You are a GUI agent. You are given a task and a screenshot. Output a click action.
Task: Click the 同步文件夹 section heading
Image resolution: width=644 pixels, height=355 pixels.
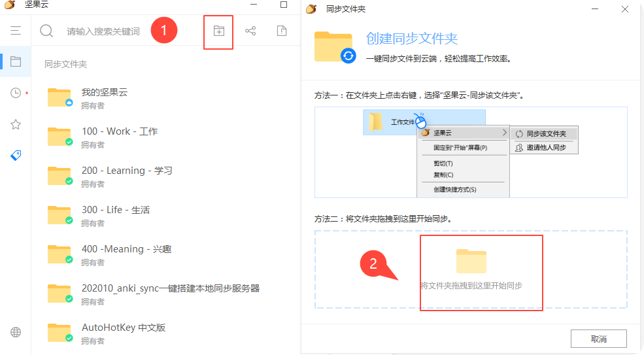pos(66,64)
